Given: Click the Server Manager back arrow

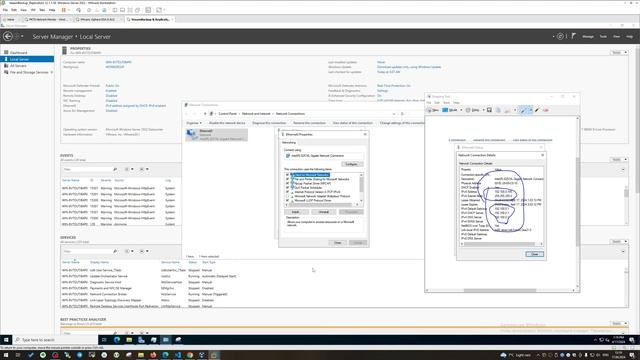Looking at the screenshot, I should [x=8, y=36].
